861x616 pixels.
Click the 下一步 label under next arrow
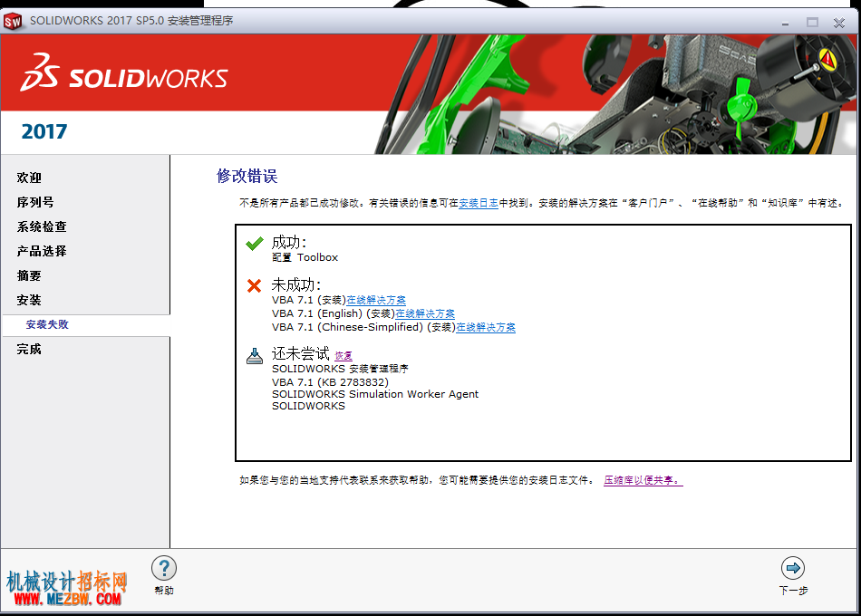tap(793, 591)
